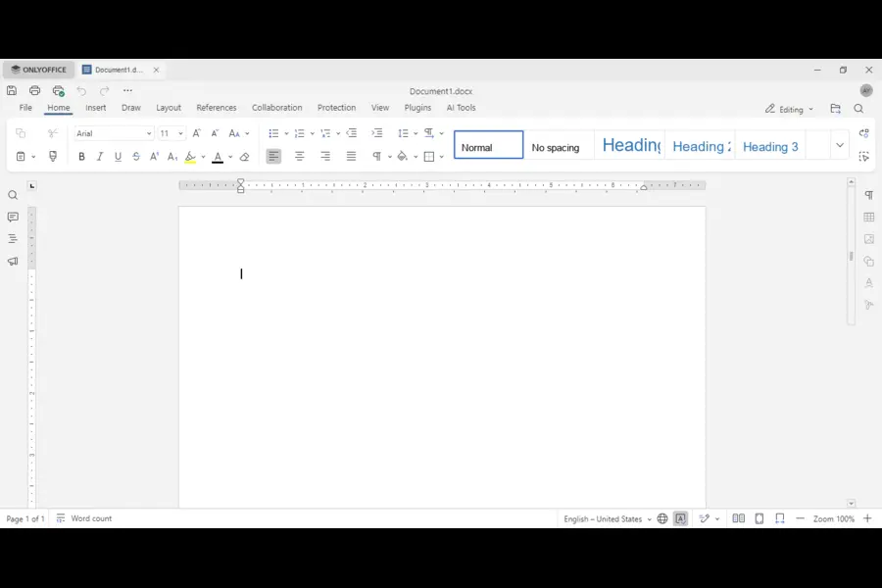Switch to the Layout tab
This screenshot has width=882, height=588.
[169, 108]
